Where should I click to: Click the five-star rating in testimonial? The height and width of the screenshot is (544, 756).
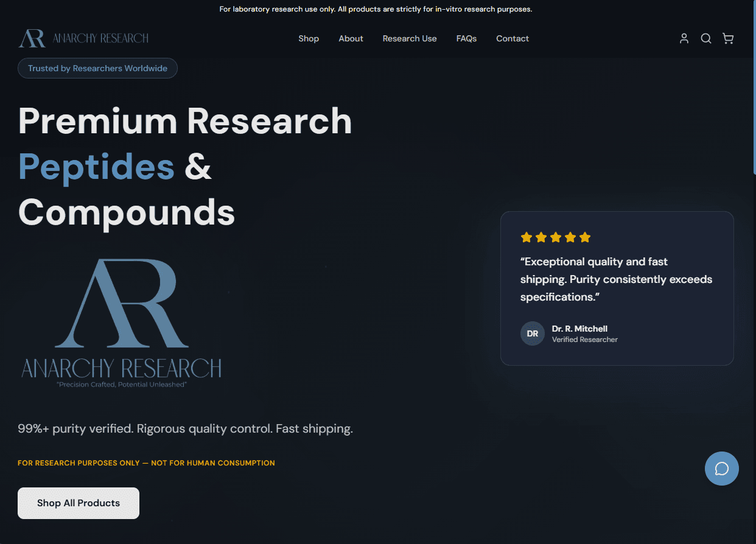point(556,237)
